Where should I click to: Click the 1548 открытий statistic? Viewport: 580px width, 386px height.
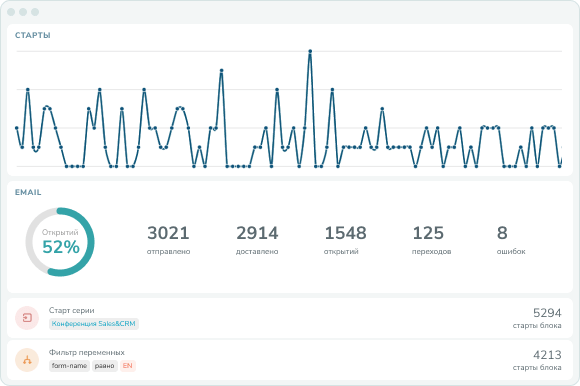[x=345, y=240]
